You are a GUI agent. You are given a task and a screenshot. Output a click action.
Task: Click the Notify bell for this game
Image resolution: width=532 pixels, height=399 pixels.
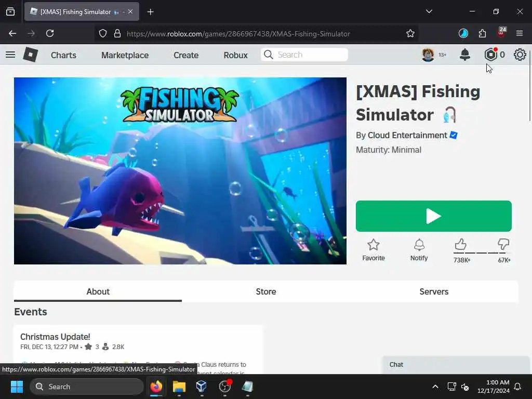(x=419, y=250)
